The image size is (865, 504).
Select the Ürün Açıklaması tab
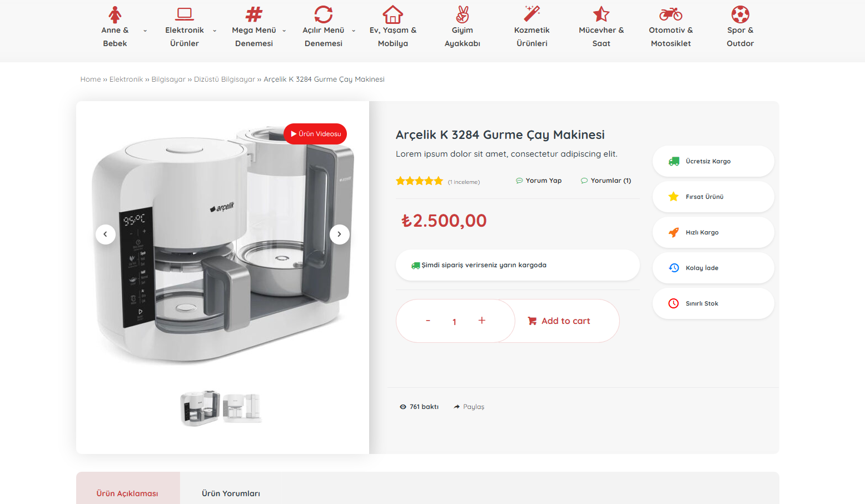127,493
